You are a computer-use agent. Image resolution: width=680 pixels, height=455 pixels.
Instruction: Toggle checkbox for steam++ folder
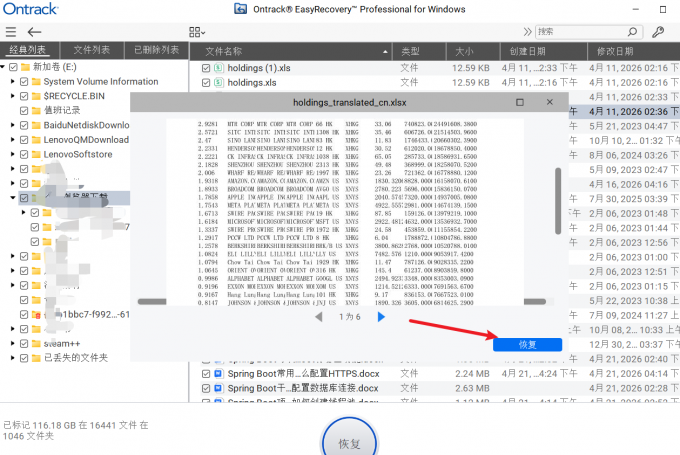[x=24, y=344]
